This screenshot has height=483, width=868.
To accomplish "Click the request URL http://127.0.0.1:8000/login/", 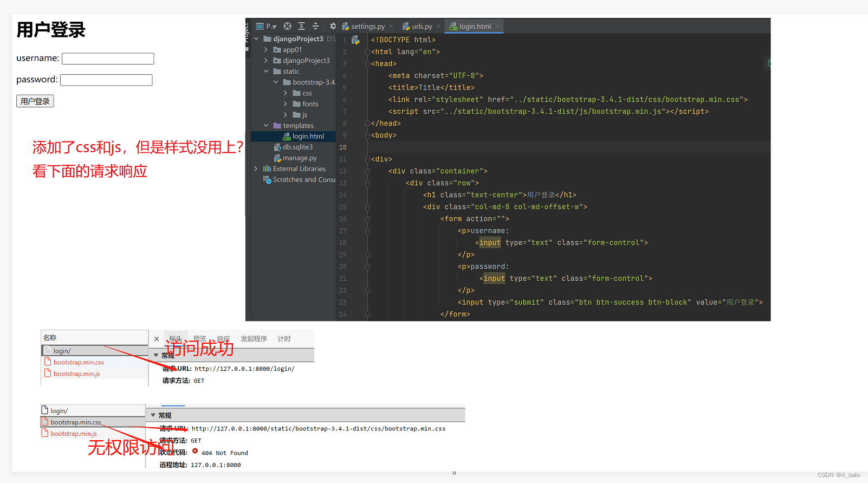I will pos(244,369).
